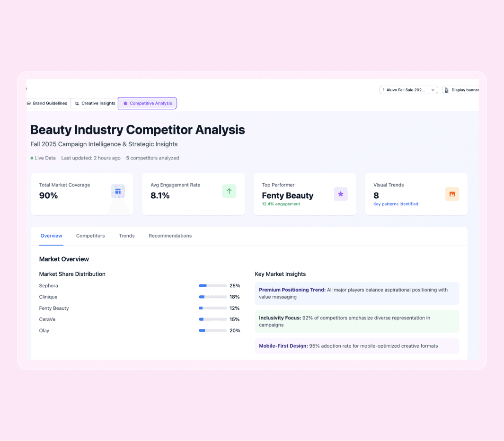Click the Premium Positioning Trend insight card
The width and height of the screenshot is (504, 441).
[357, 293]
